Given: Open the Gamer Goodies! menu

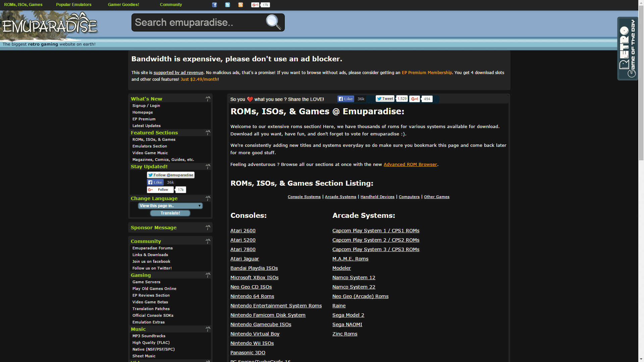Looking at the screenshot, I should click(x=123, y=5).
